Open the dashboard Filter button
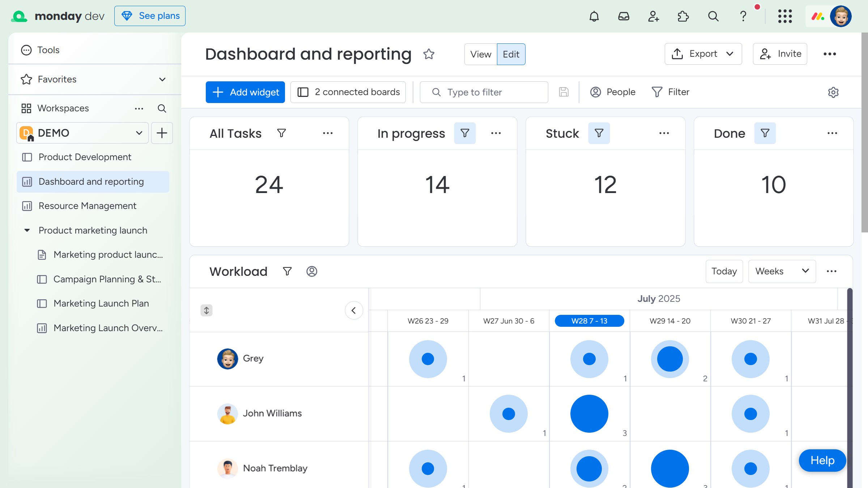 671,92
